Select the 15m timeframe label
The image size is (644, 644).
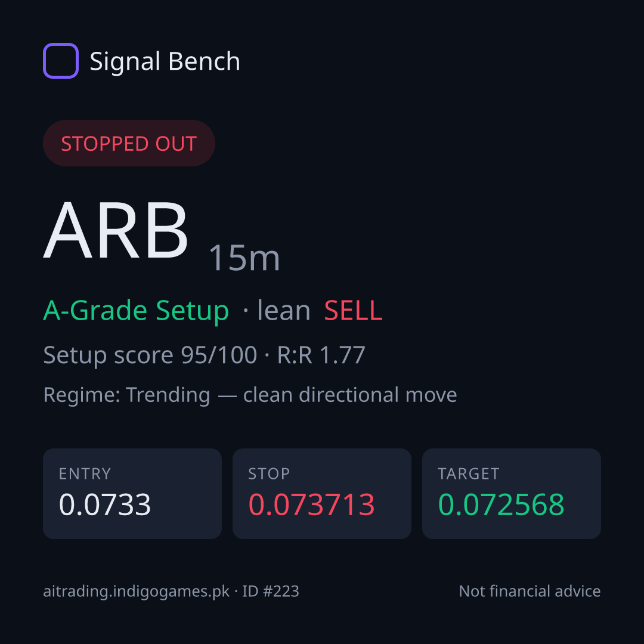[x=245, y=258]
